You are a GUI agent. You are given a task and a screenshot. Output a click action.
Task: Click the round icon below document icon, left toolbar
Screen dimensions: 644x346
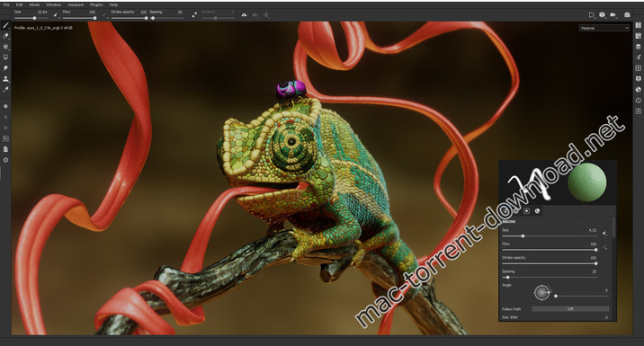[x=5, y=160]
